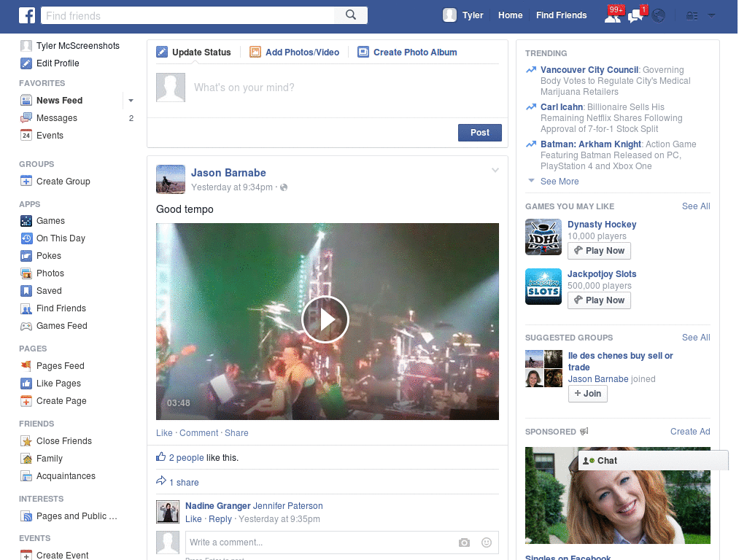
Task: Click the blue Post button
Action: pyautogui.click(x=480, y=133)
